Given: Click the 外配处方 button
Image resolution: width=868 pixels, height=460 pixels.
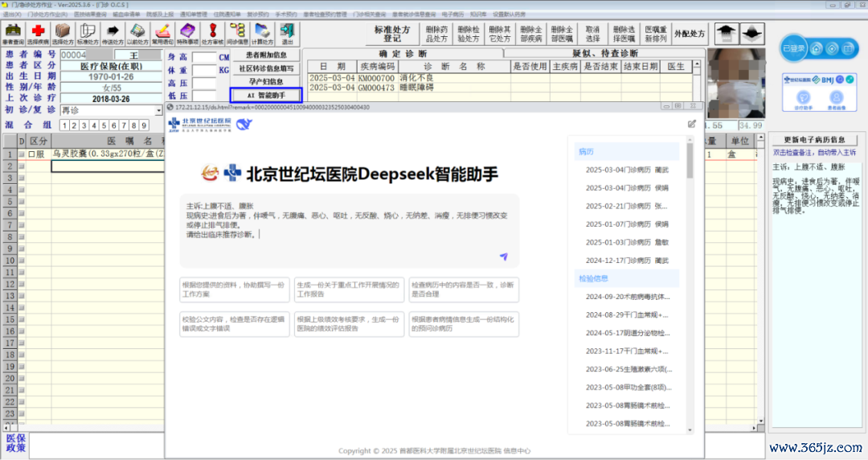Looking at the screenshot, I should pyautogui.click(x=690, y=35).
